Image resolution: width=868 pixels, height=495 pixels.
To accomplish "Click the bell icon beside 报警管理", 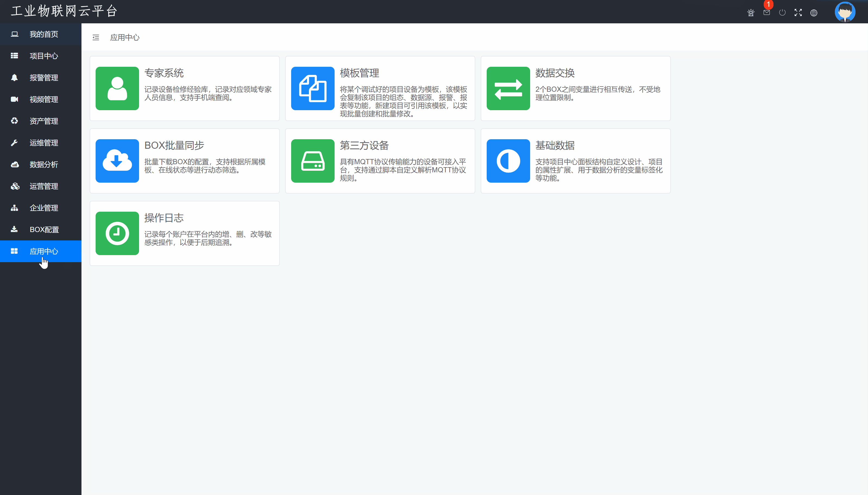I will point(14,78).
